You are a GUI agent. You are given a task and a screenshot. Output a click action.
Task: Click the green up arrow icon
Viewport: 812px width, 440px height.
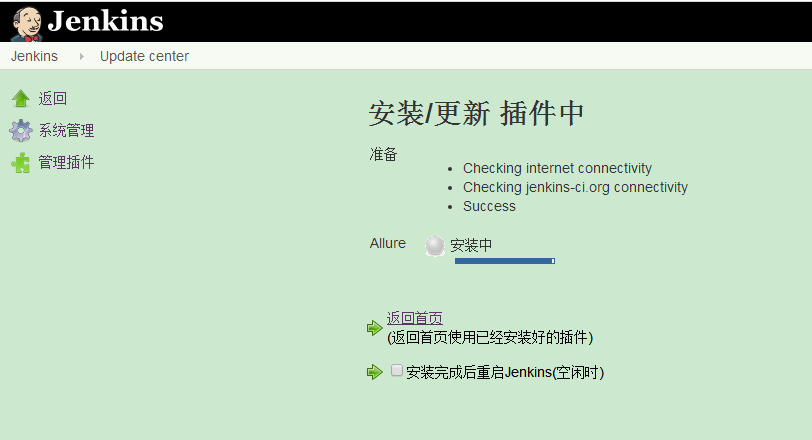[x=21, y=98]
